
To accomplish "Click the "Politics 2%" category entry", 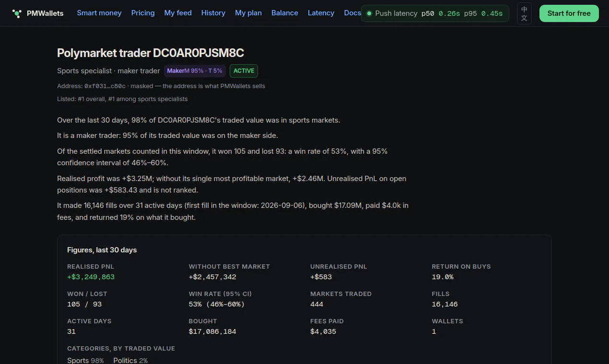I will pyautogui.click(x=130, y=360).
